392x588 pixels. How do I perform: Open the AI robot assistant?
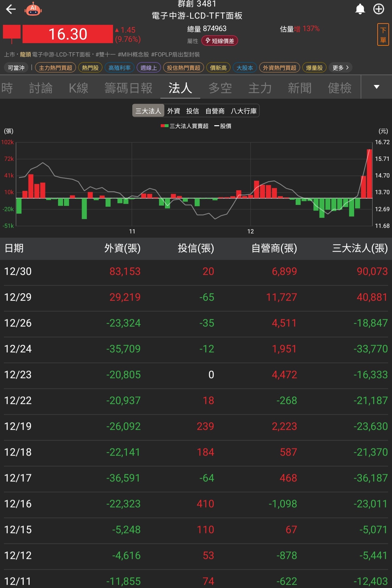pos(33,9)
